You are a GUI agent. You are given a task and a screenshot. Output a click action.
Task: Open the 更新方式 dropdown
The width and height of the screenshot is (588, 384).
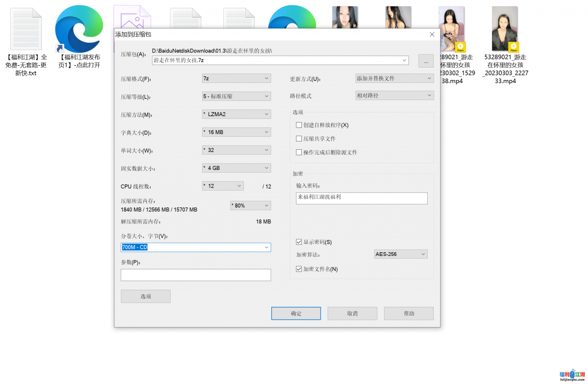click(x=395, y=79)
